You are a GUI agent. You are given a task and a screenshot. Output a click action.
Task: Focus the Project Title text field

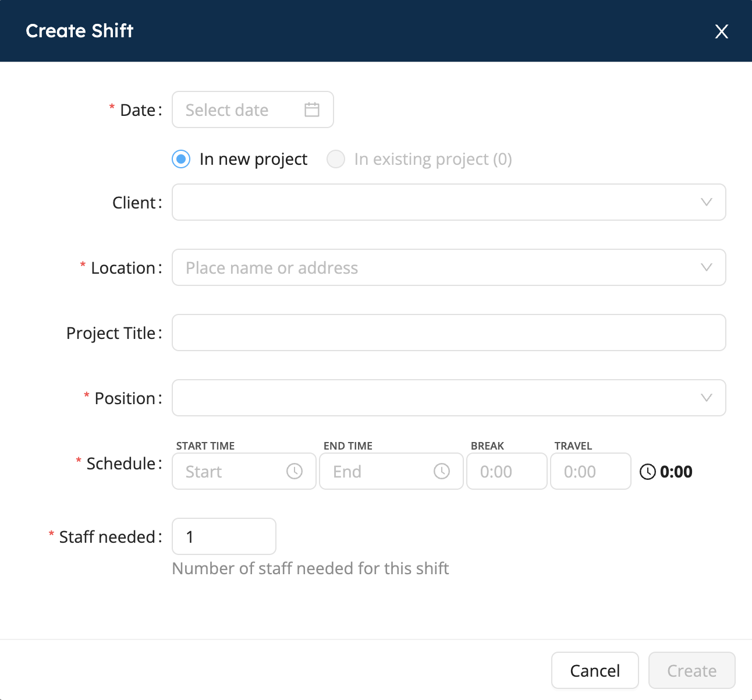coord(449,333)
